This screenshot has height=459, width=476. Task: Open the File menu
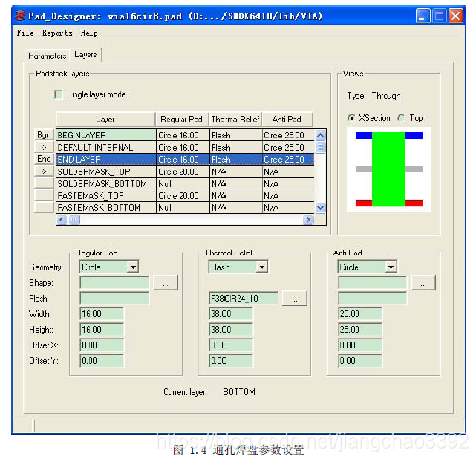(25, 33)
